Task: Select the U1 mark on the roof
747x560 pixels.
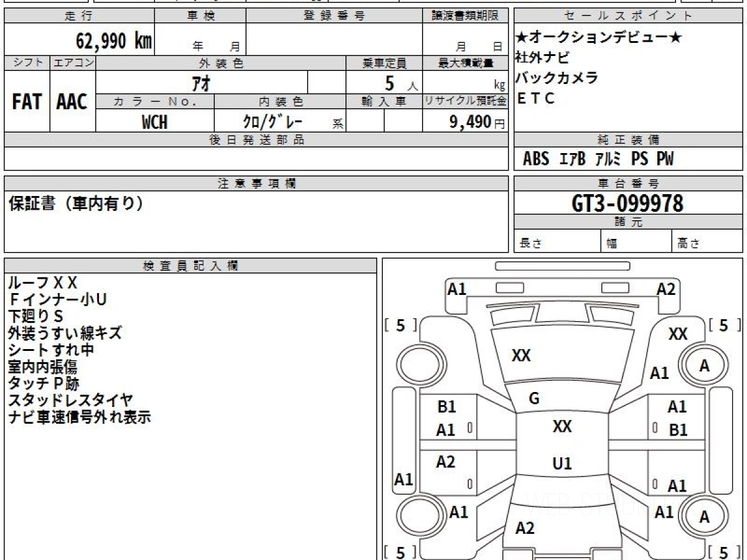Action: pos(562,464)
